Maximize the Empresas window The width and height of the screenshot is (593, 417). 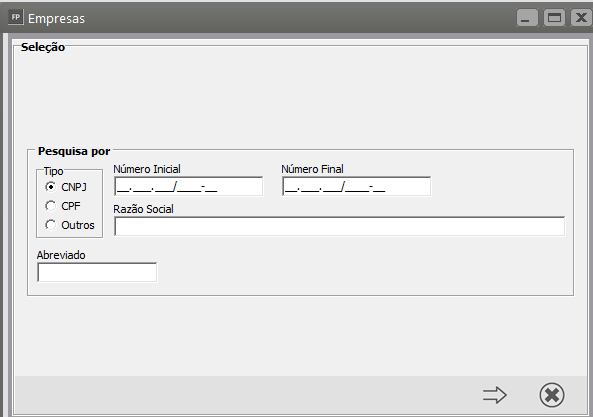[x=554, y=18]
